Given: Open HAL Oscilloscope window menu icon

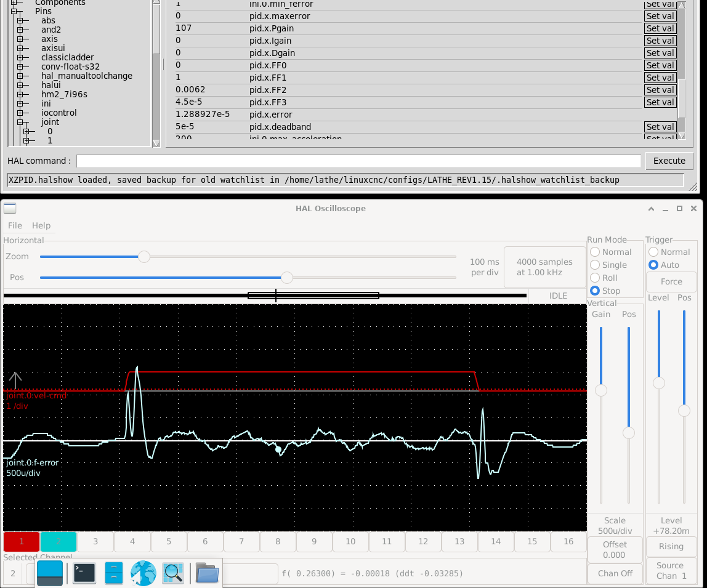Looking at the screenshot, I should (10, 208).
